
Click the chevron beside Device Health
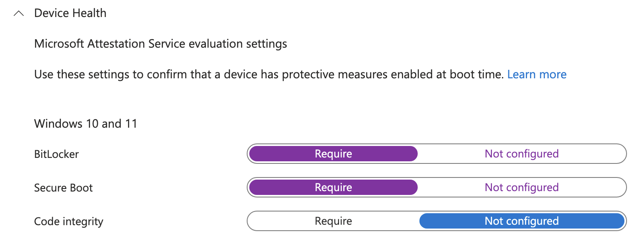[x=18, y=13]
